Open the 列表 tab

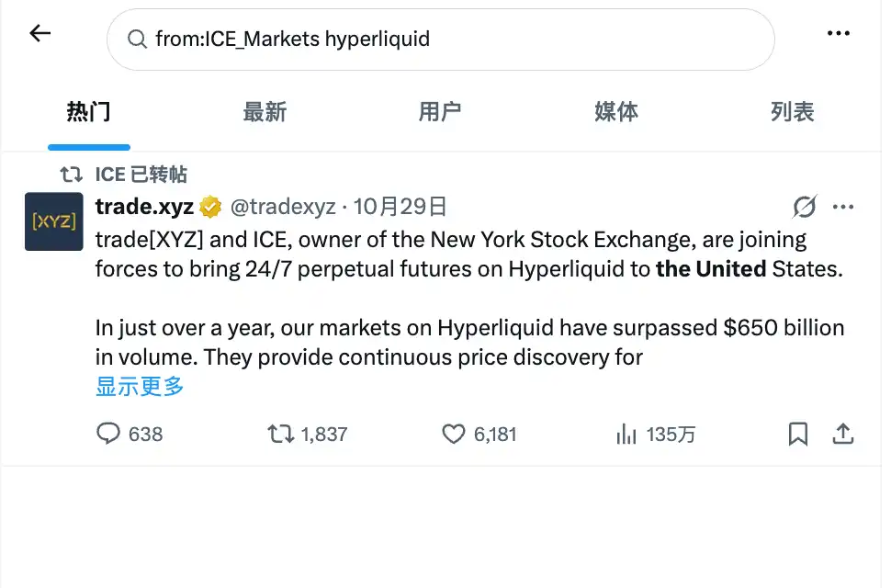pyautogui.click(x=793, y=112)
